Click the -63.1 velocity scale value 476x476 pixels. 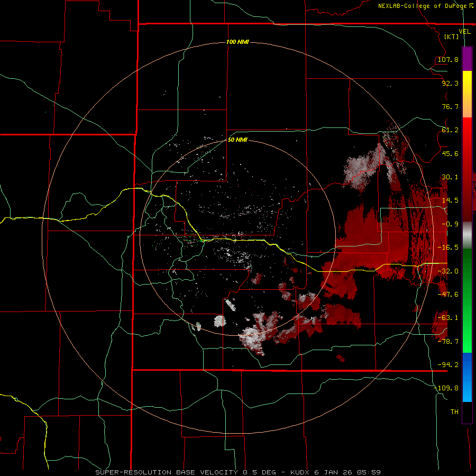(448, 318)
